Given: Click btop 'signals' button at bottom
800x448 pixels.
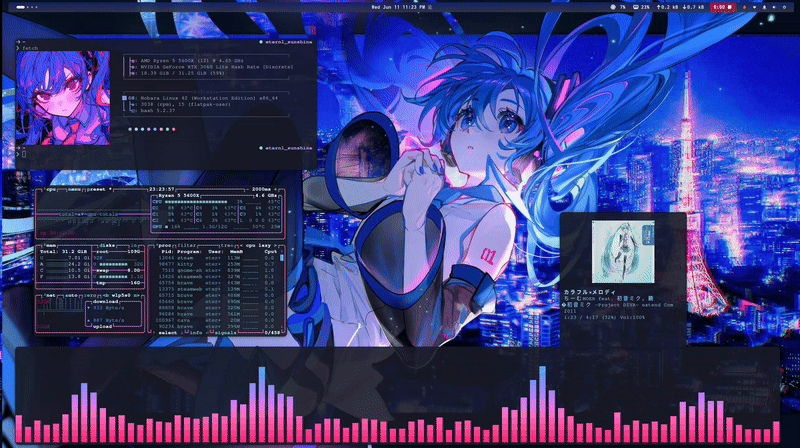Looking at the screenshot, I should (x=225, y=333).
